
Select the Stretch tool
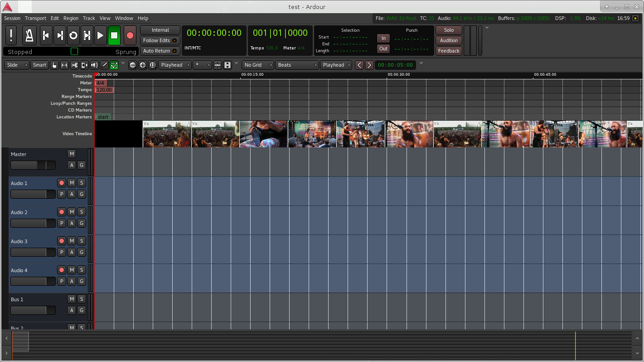pyautogui.click(x=84, y=65)
